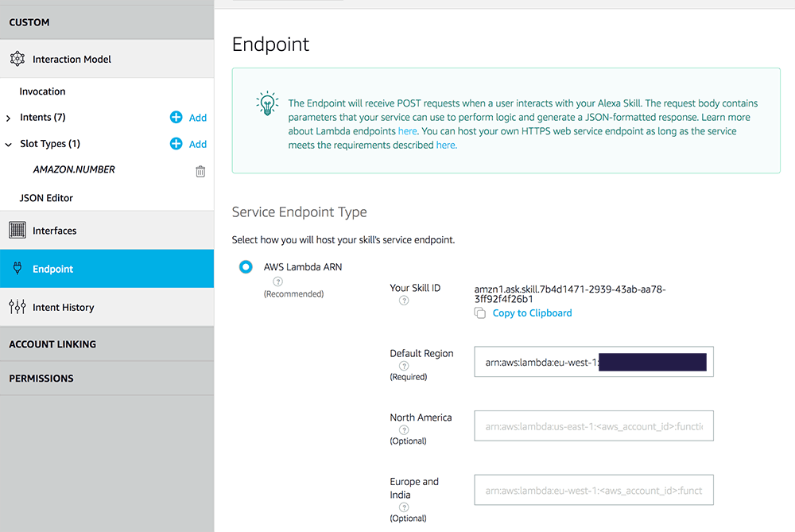Click the plus icon to add Intents
The height and width of the screenshot is (532, 795).
[x=176, y=117]
